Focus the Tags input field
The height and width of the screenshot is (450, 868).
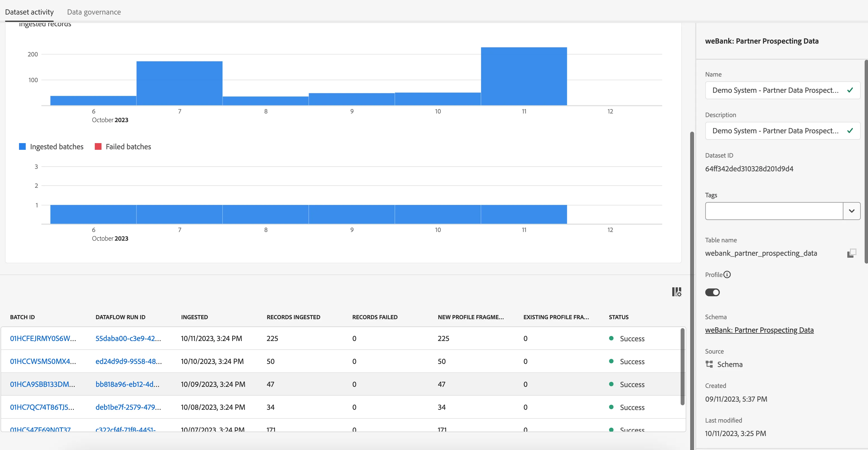tap(774, 211)
